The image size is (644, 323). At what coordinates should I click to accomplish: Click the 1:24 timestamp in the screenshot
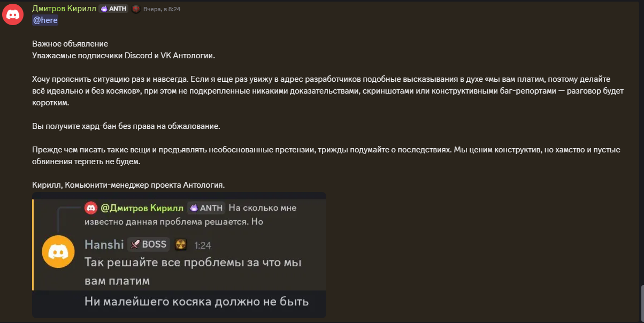(x=203, y=245)
